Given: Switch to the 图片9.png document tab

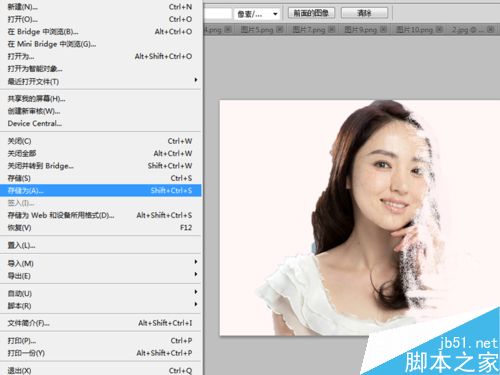Looking at the screenshot, I should tap(361, 30).
